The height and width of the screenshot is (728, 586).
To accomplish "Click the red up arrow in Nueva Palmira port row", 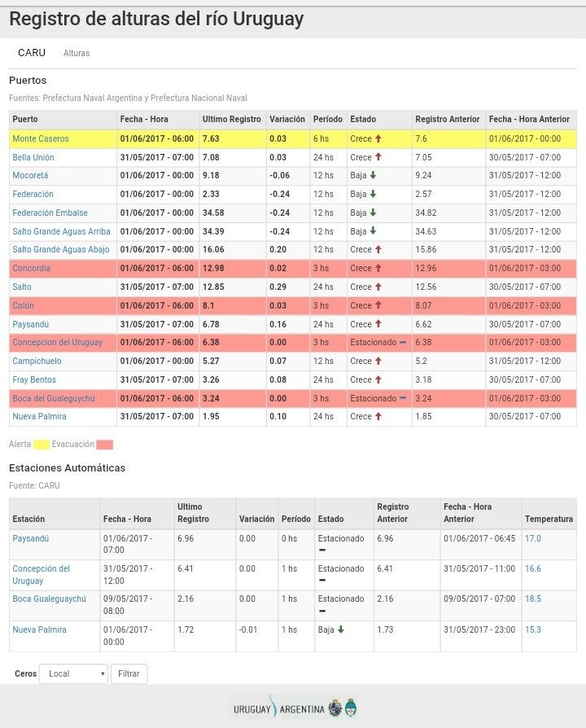I will pos(378,417).
